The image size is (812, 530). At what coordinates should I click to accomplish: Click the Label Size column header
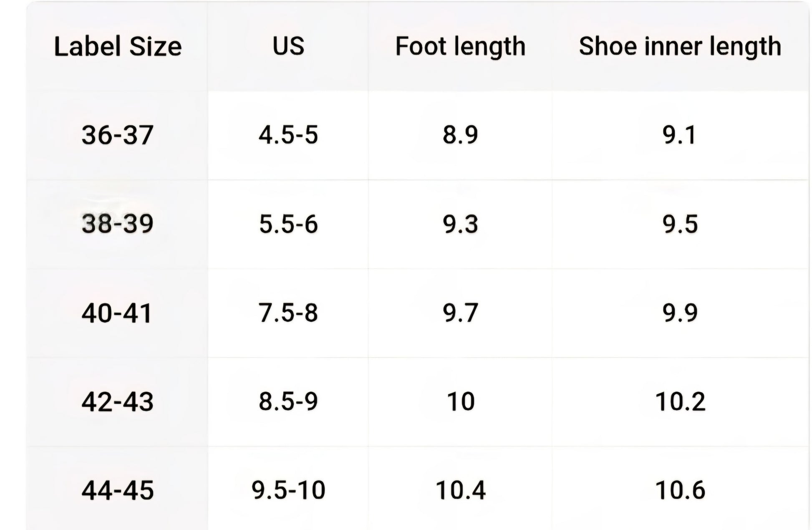(118, 46)
